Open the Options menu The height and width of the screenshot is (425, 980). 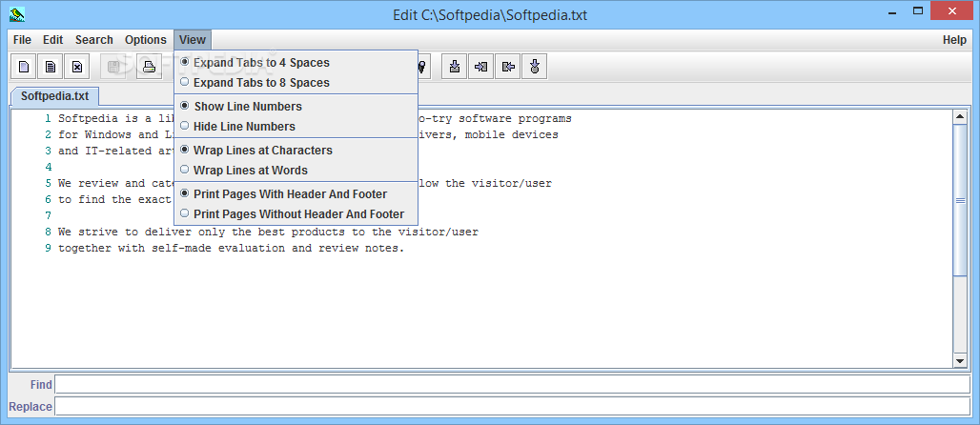(146, 40)
